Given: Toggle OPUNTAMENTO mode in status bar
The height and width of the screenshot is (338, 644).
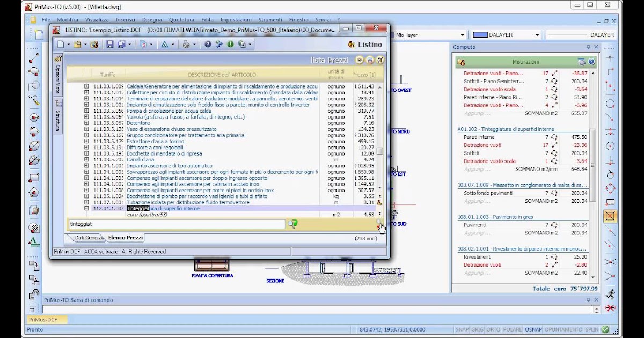Looking at the screenshot, I should pyautogui.click(x=563, y=329).
